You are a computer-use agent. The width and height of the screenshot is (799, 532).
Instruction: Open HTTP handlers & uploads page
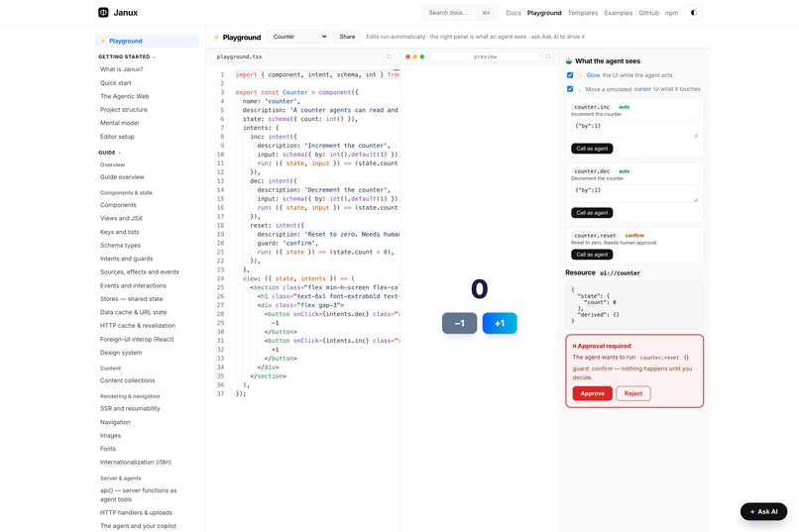(x=136, y=512)
